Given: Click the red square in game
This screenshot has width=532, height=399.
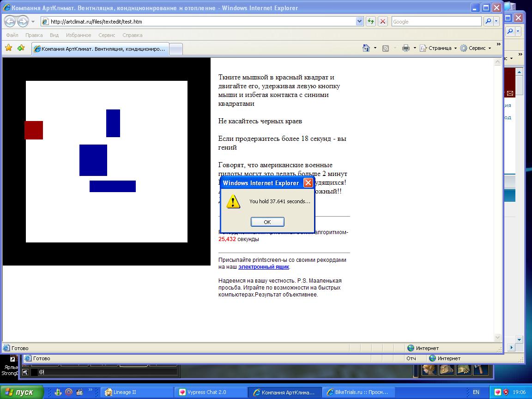Looking at the screenshot, I should point(34,130).
